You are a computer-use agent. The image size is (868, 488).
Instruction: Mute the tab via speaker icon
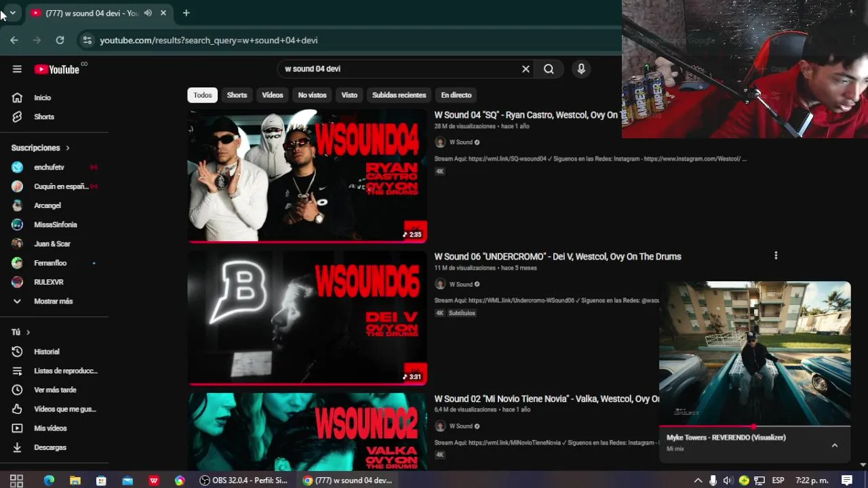[x=148, y=13]
